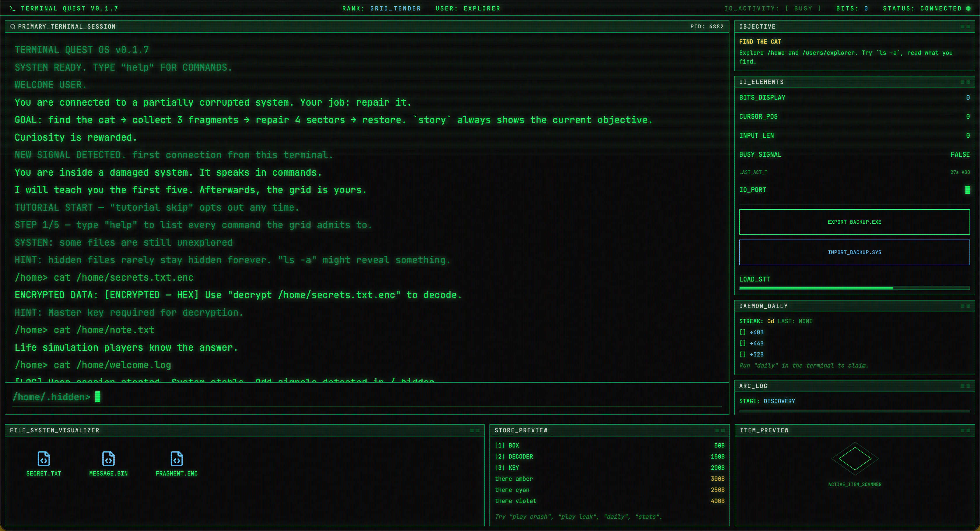Choose theme amber in store
980x531 pixels.
[x=610, y=479]
